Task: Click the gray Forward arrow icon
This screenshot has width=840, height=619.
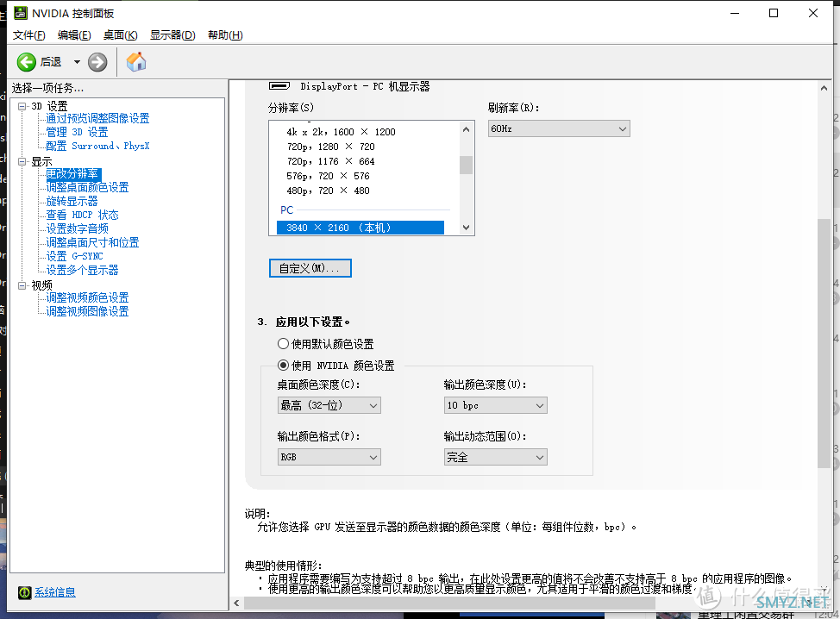Action: click(x=97, y=62)
